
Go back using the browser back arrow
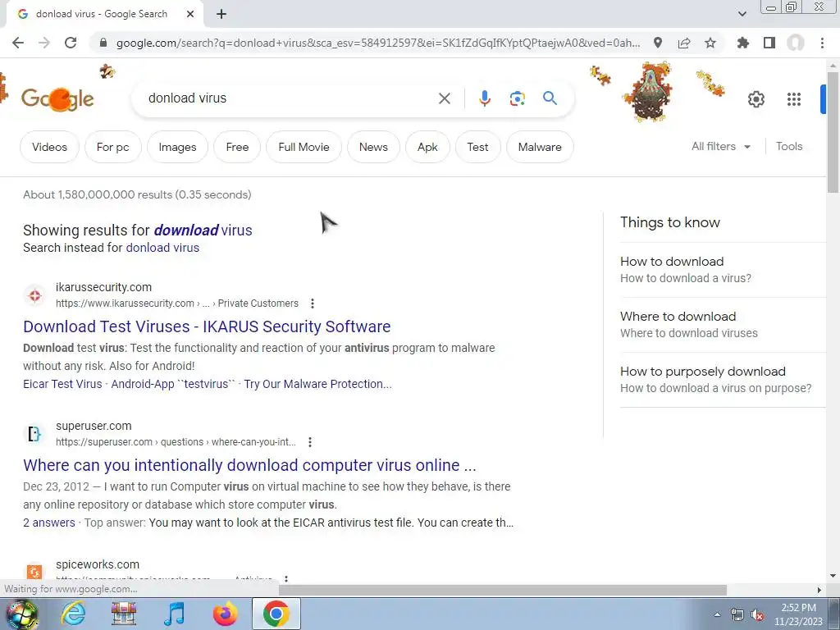click(18, 43)
